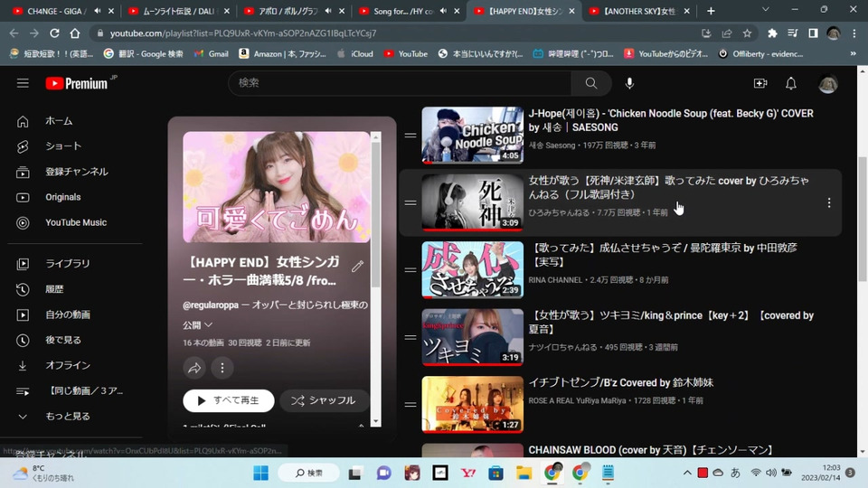The width and height of the screenshot is (868, 488).
Task: Click into the 検索 search field
Action: (x=400, y=83)
